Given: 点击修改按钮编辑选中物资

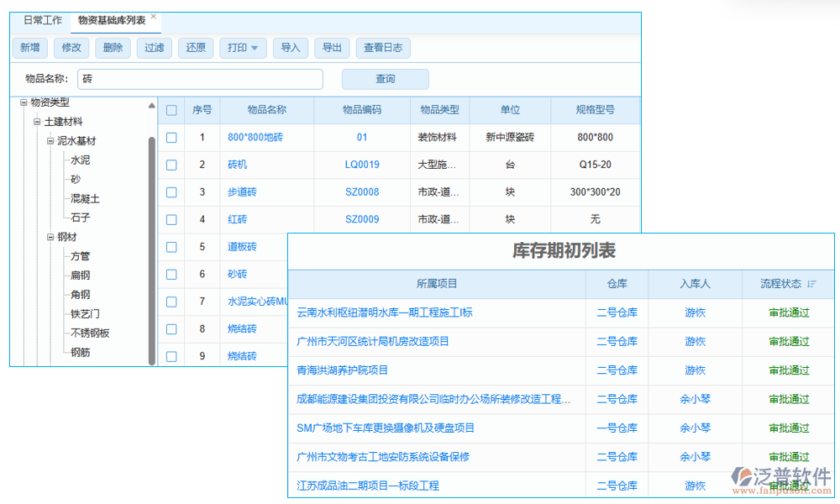Looking at the screenshot, I should 71,48.
